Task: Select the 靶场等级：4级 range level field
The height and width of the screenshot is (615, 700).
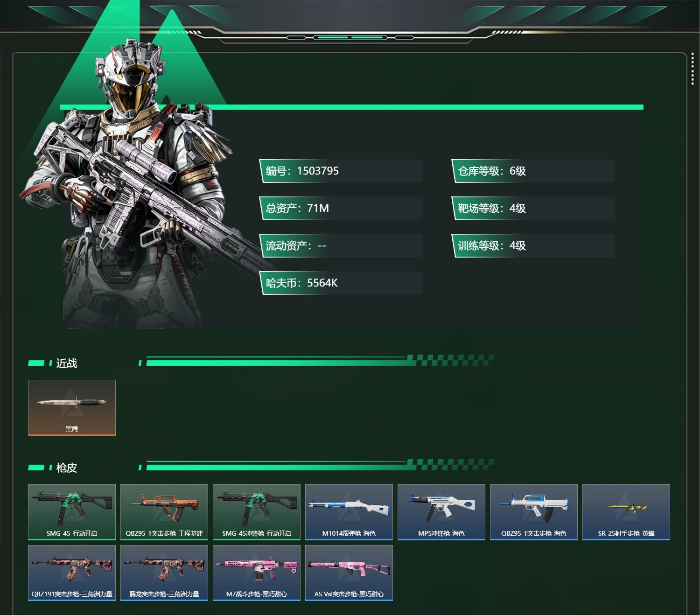Action: click(533, 208)
